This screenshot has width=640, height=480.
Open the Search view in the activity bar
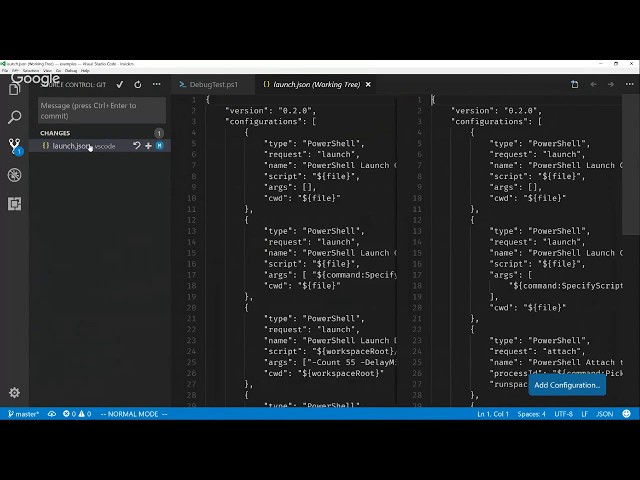tap(14, 117)
